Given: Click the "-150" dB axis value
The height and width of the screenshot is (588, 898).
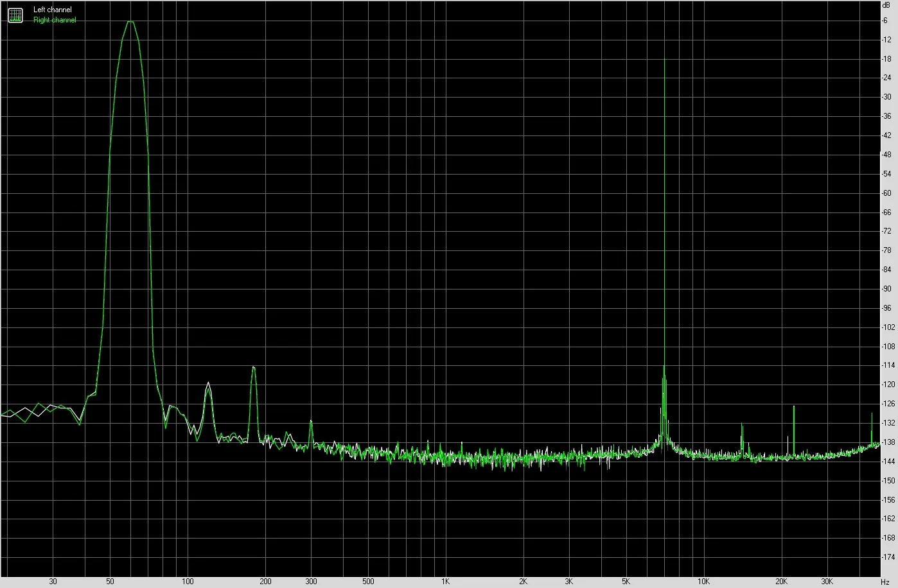Looking at the screenshot, I should (x=889, y=481).
